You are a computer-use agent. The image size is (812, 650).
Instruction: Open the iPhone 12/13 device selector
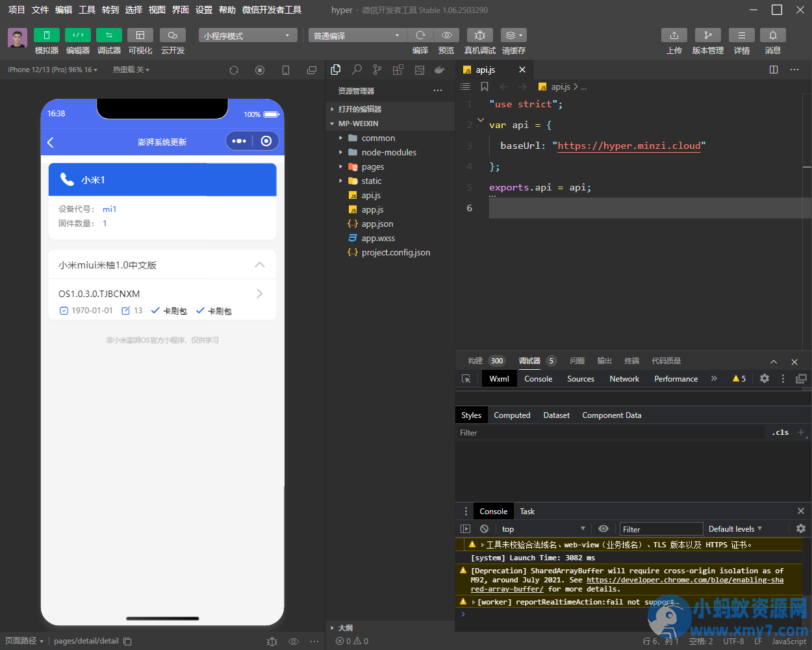(x=53, y=70)
